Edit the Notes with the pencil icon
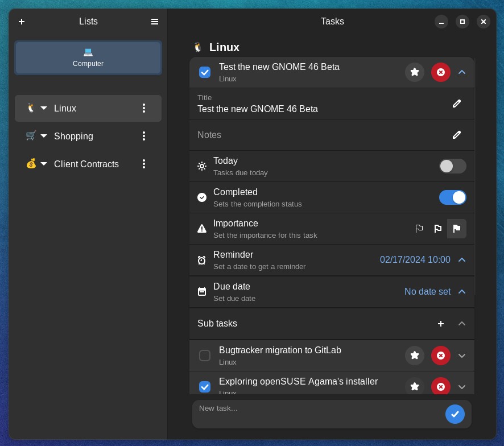The height and width of the screenshot is (446, 504). pyautogui.click(x=457, y=135)
